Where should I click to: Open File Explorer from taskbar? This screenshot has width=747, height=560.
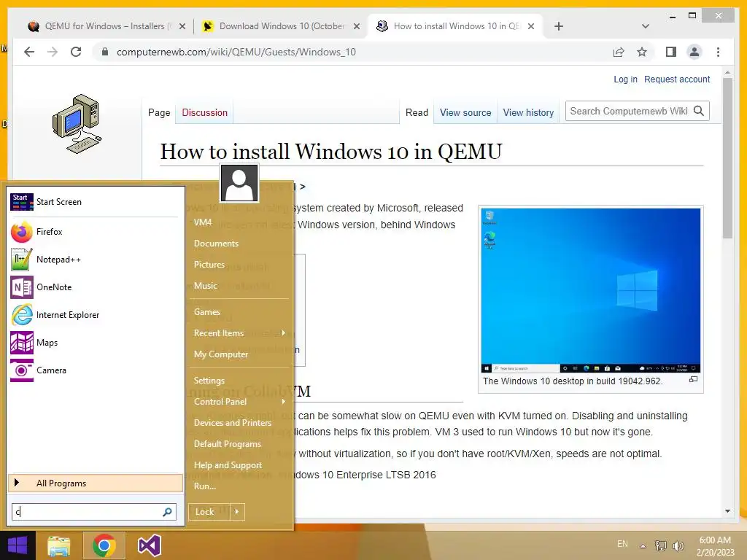pos(59,545)
